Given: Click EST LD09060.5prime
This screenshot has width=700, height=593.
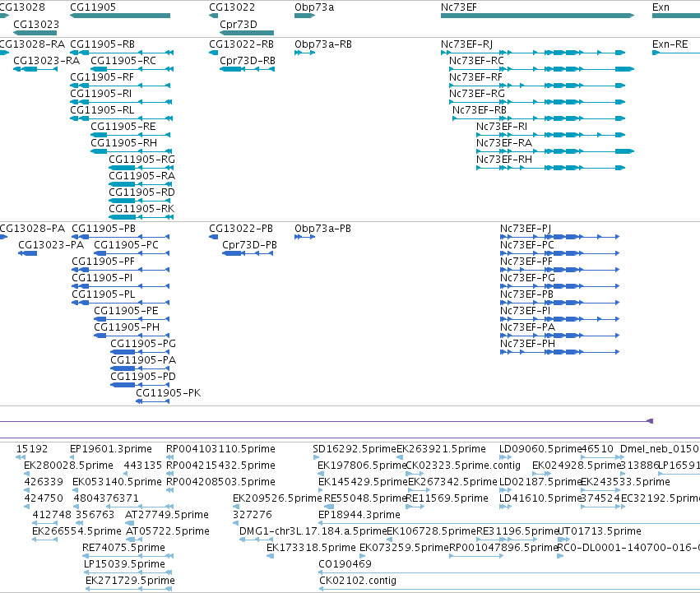Looking at the screenshot, I should click(505, 457).
